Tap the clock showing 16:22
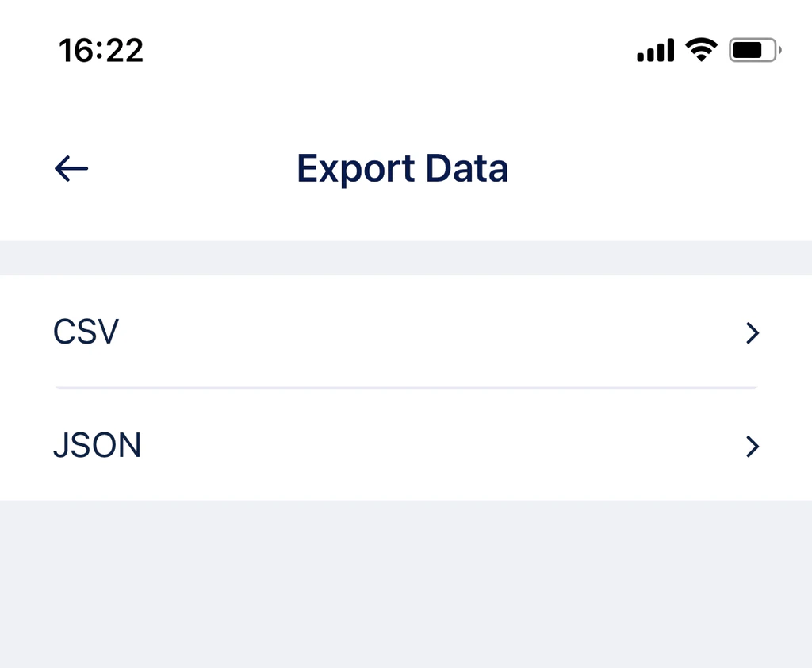Image resolution: width=812 pixels, height=668 pixels. 101,49
